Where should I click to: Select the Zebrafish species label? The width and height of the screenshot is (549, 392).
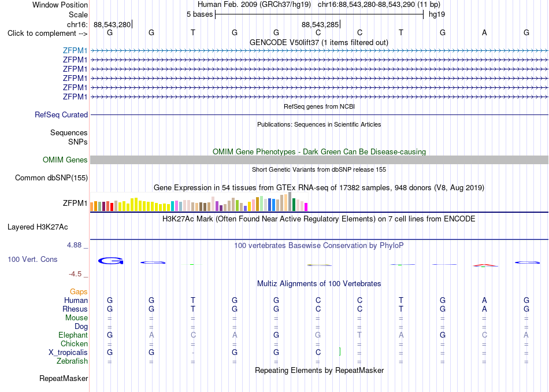[72, 361]
